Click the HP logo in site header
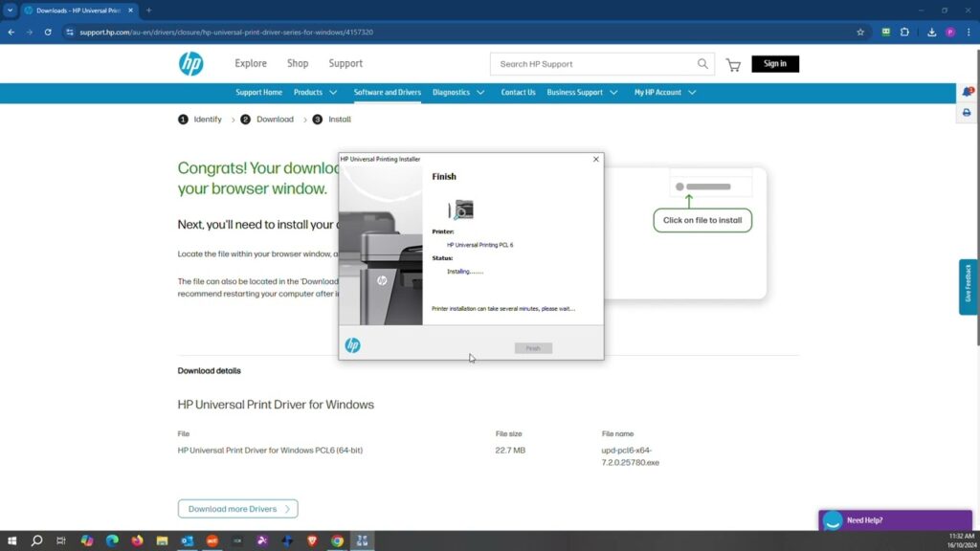This screenshot has height=551, width=980. [190, 64]
